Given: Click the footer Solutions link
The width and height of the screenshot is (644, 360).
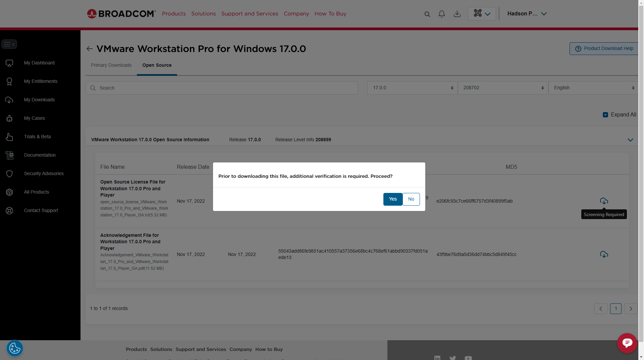Looking at the screenshot, I should (161, 349).
